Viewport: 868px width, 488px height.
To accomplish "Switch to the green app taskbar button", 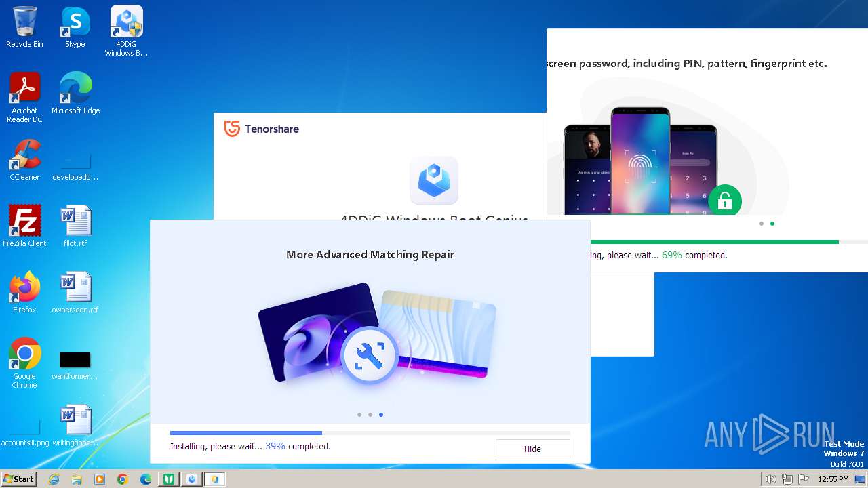I will [x=169, y=479].
